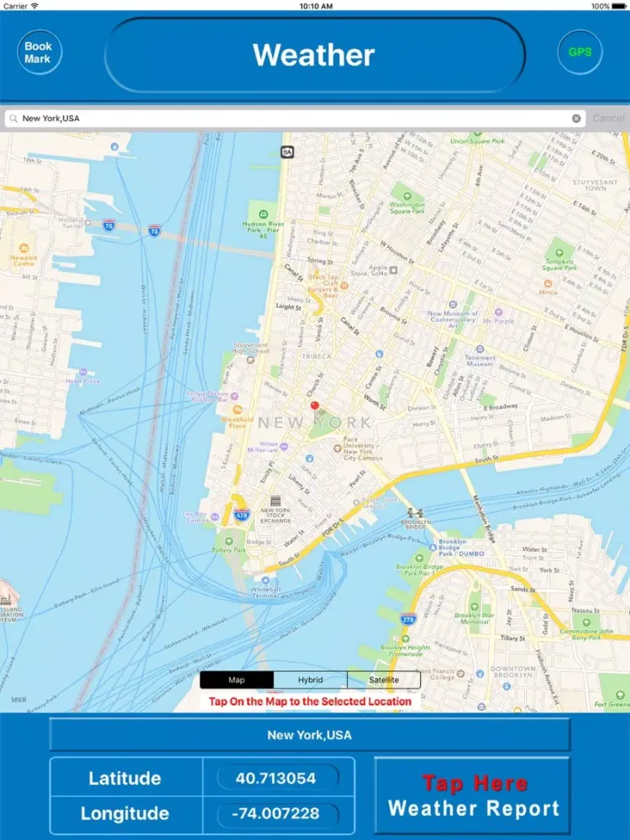The width and height of the screenshot is (630, 840).
Task: Tap the Longitude label
Action: pyautogui.click(x=125, y=813)
